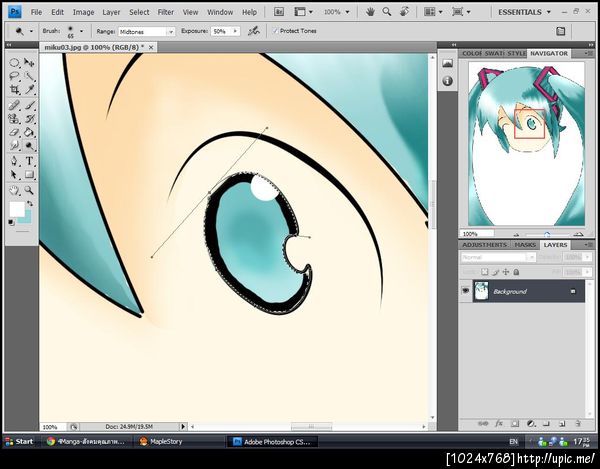
Task: Toggle lock position
Action: pos(506,272)
